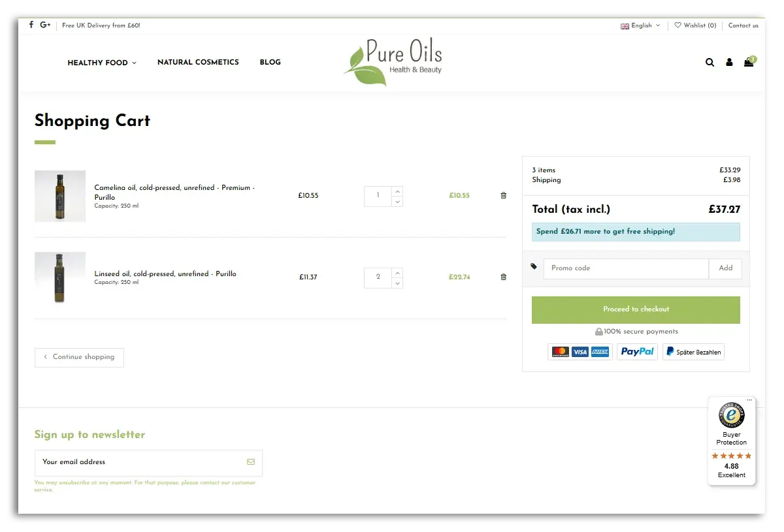
Task: Decrease Linseed oil quantity by one
Action: (397, 283)
